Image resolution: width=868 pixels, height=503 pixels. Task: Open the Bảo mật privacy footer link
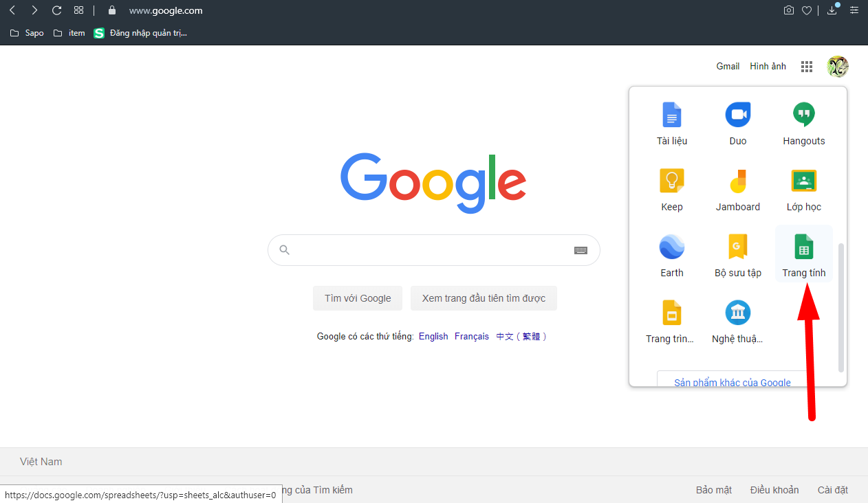[x=714, y=490]
